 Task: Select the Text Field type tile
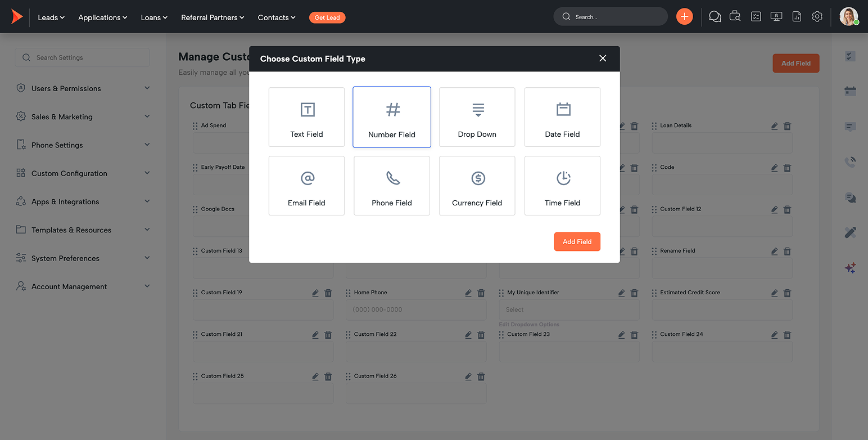coord(306,117)
